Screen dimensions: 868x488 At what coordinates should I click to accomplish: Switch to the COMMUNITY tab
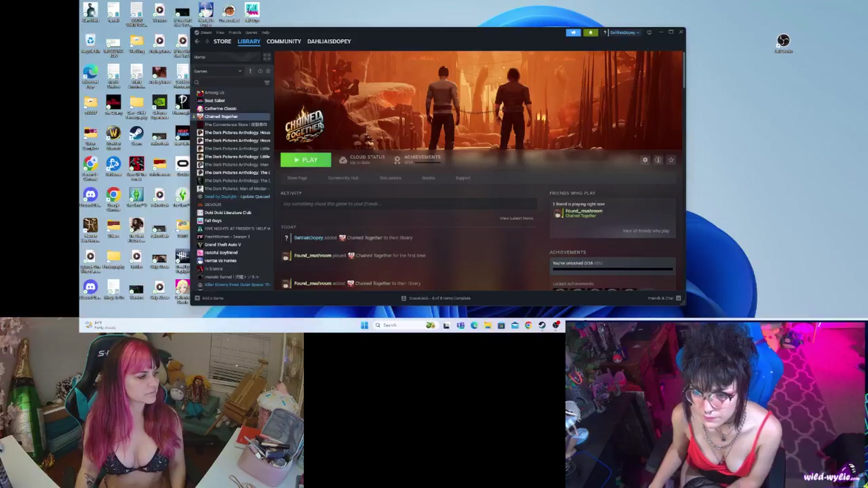coord(283,41)
